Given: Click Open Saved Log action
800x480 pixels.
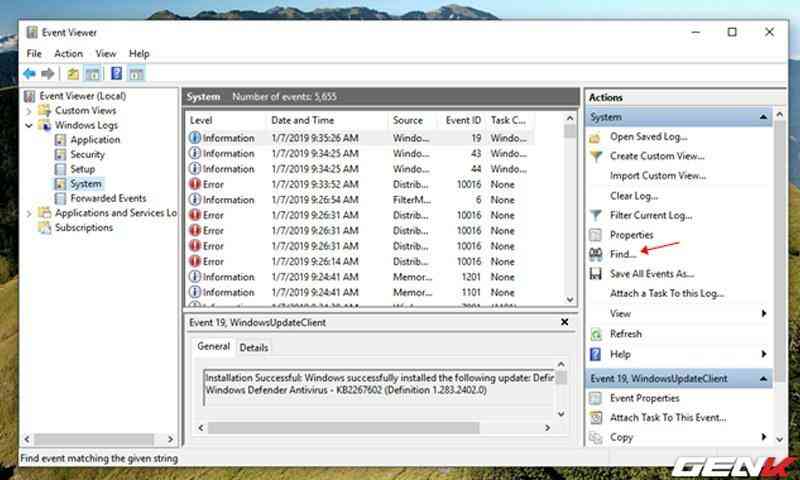Looking at the screenshot, I should [648, 137].
